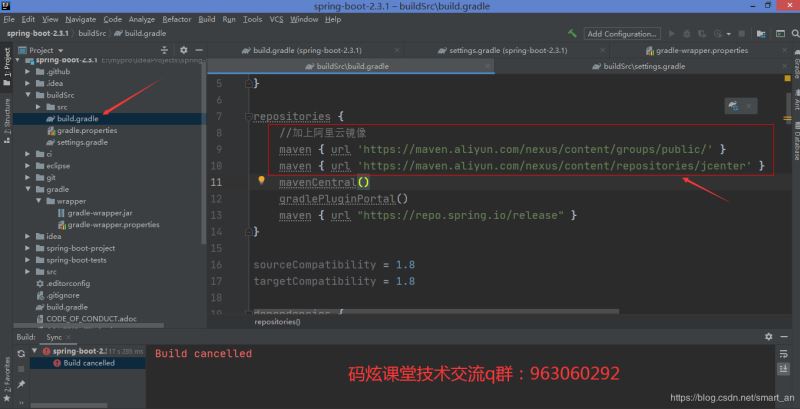The height and width of the screenshot is (409, 800).
Task: Click the gradlePluginPortal() line in editor
Action: (343, 198)
